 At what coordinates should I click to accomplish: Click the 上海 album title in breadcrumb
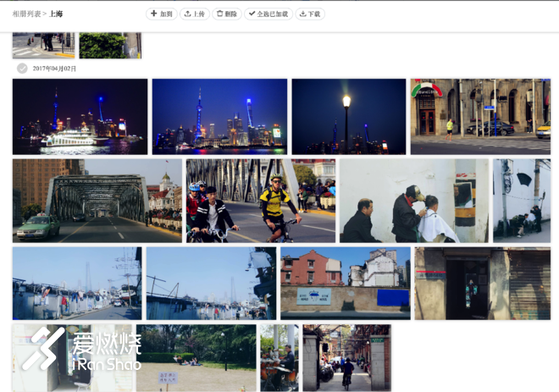[56, 14]
